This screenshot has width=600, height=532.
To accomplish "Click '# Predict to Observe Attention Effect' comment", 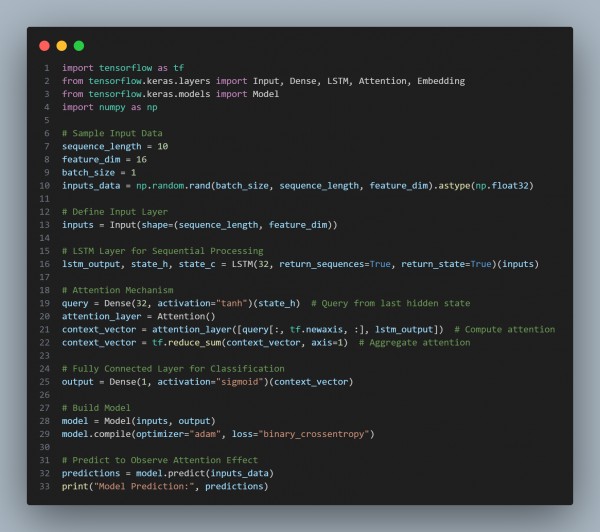I will pos(160,460).
